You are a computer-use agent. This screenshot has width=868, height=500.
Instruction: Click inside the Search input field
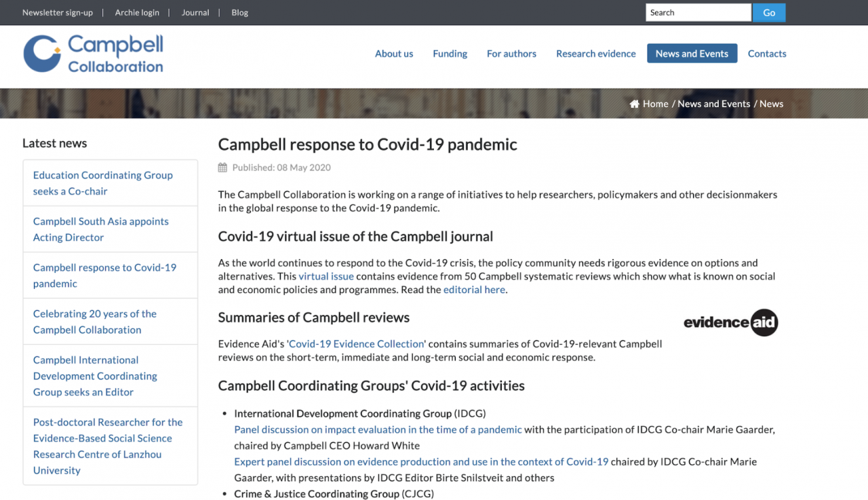(698, 12)
